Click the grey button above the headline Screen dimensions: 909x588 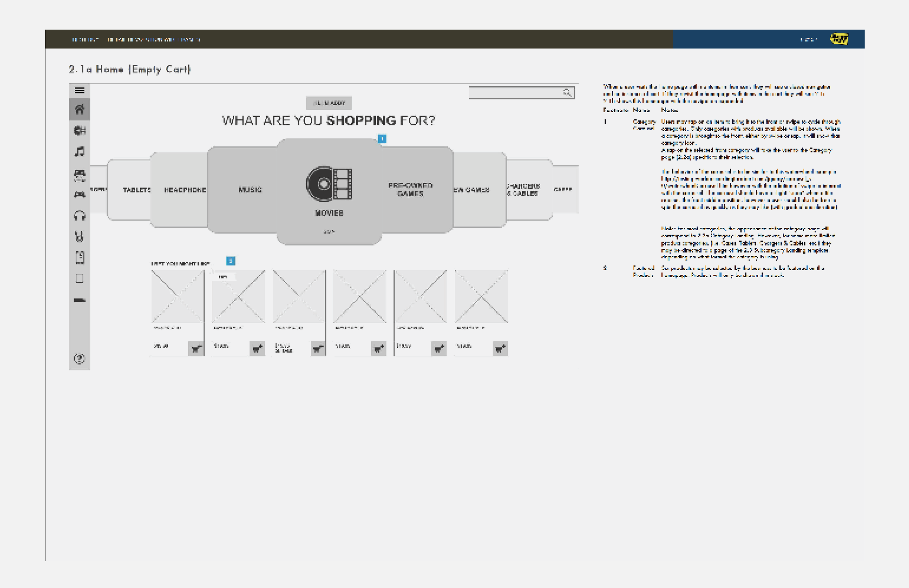click(x=329, y=103)
